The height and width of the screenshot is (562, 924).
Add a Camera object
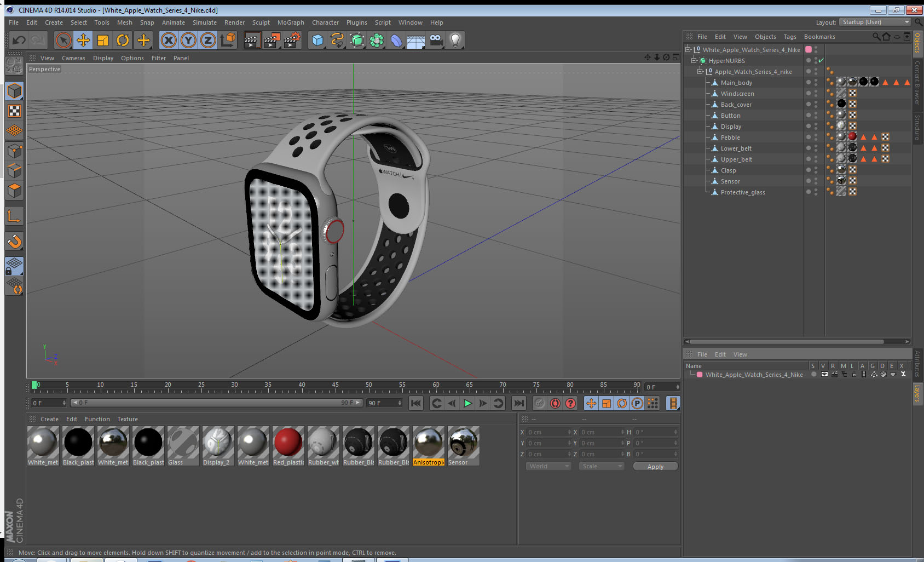(x=436, y=40)
